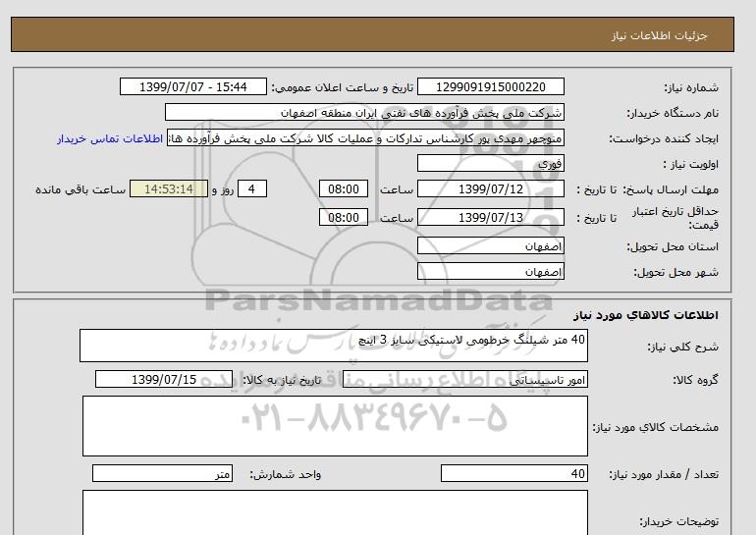Select the announcement date field 1399/07/07 - 15:44
This screenshot has width=756, height=535.
192,86
